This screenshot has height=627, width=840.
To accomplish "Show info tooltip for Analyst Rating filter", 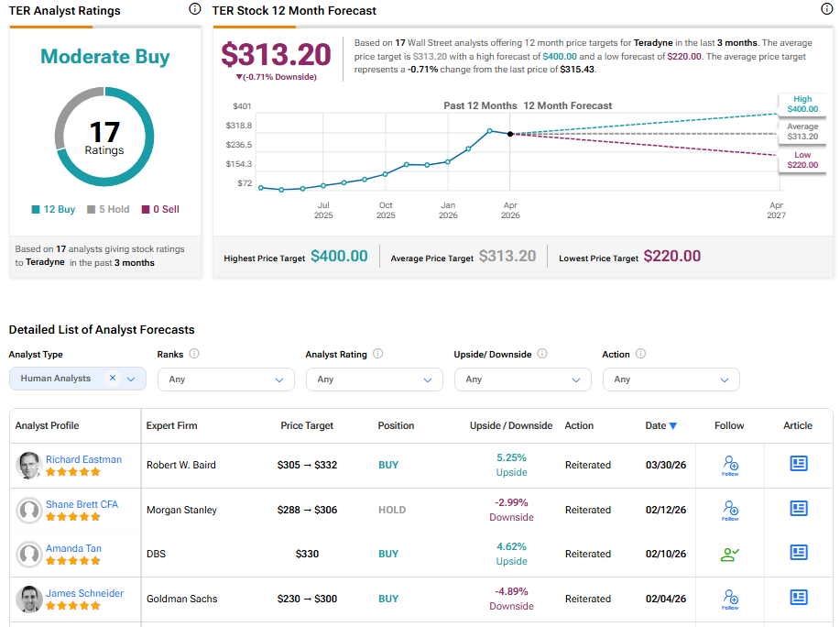I will [x=377, y=354].
